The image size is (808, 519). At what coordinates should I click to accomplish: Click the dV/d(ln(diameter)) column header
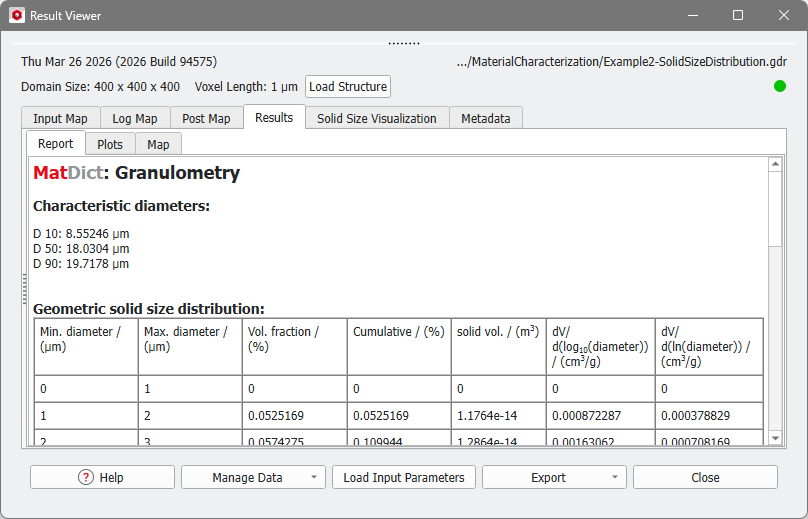[x=709, y=347]
